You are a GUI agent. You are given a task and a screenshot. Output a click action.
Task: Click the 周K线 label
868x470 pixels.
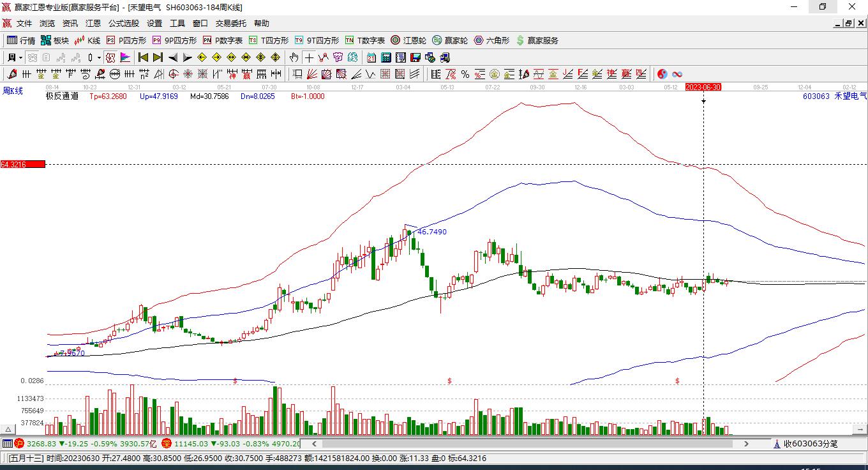(x=13, y=91)
